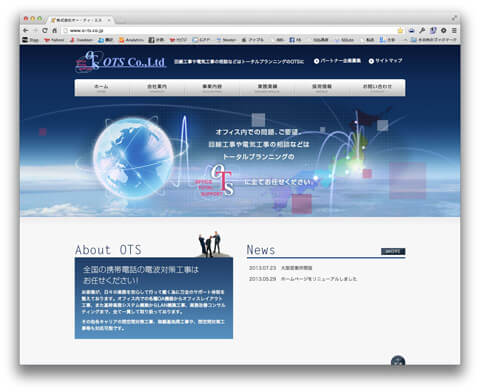Viewport: 480px width, 392px height.
Task: Select the first navigation item ホーム
Action: tap(102, 88)
